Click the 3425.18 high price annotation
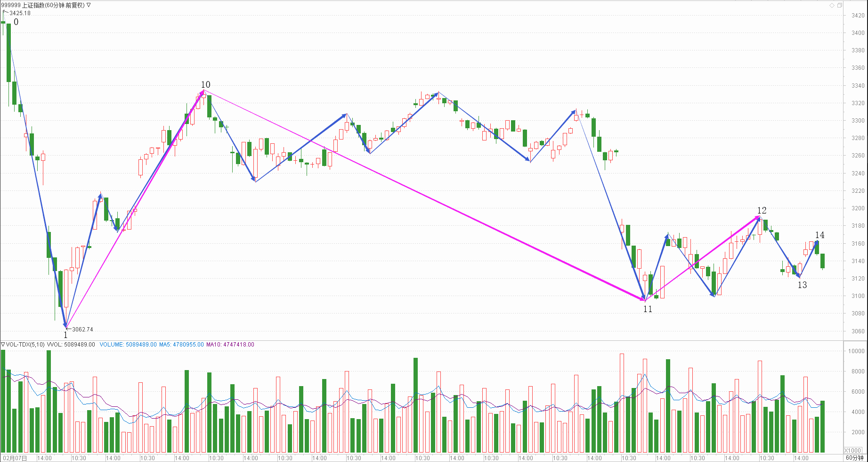The image size is (868, 462). pos(20,13)
